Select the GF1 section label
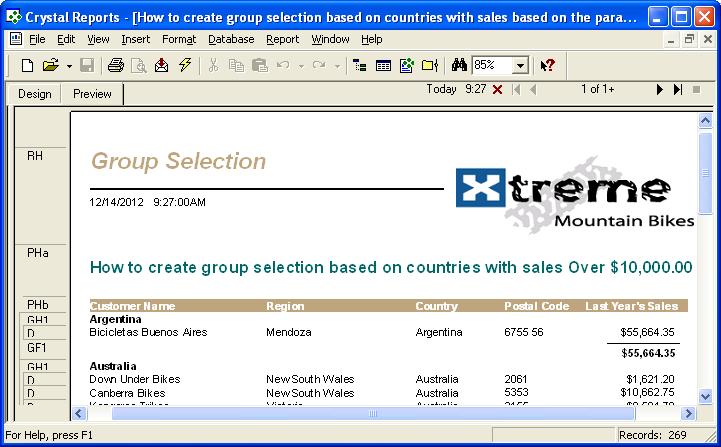The height and width of the screenshot is (447, 721). (x=37, y=348)
